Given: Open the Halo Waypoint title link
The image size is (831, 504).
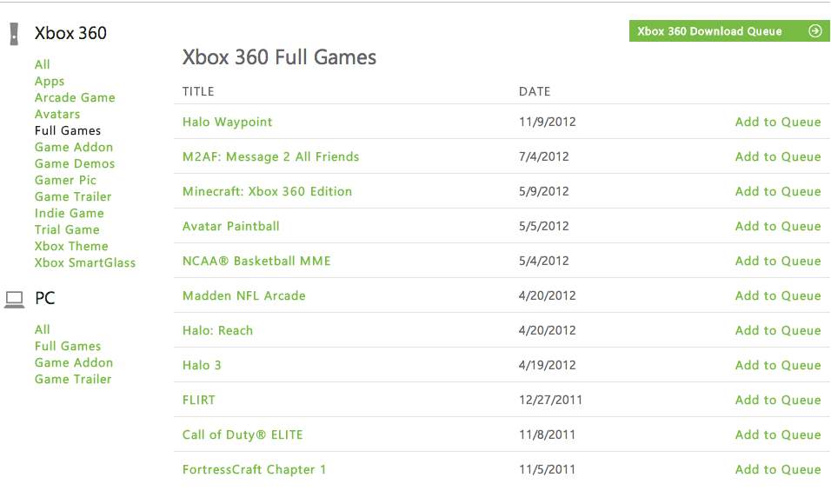Looking at the screenshot, I should coord(227,122).
